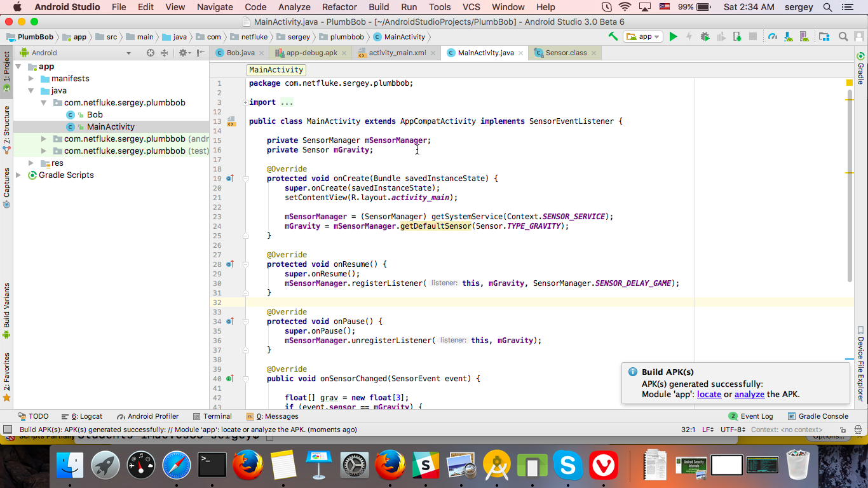
Task: Open the Messages tool window
Action: 272,416
